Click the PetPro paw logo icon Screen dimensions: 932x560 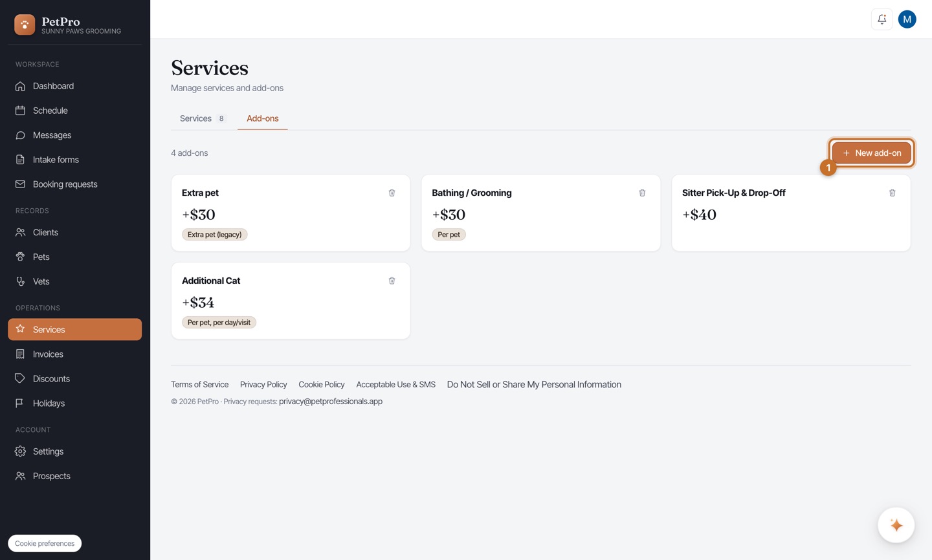(25, 25)
